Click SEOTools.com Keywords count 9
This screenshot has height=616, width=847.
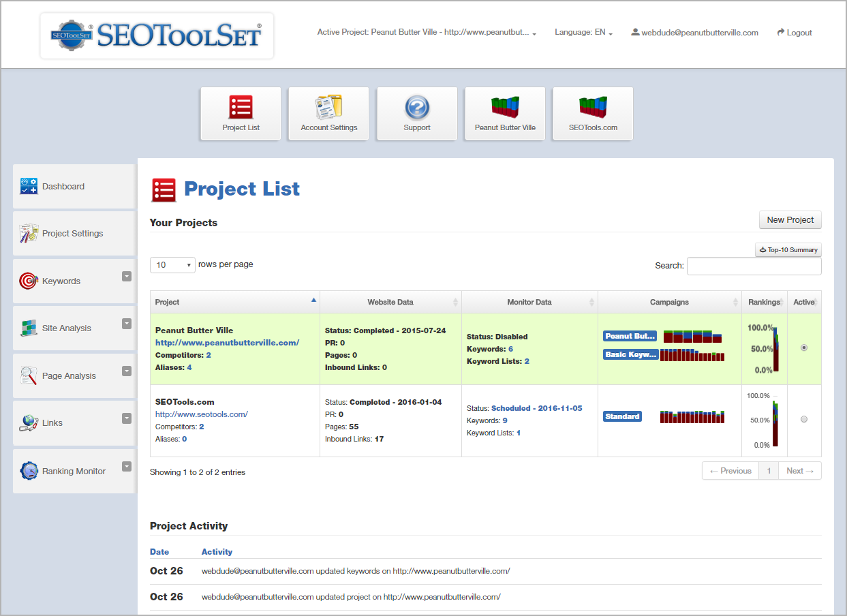tap(505, 420)
